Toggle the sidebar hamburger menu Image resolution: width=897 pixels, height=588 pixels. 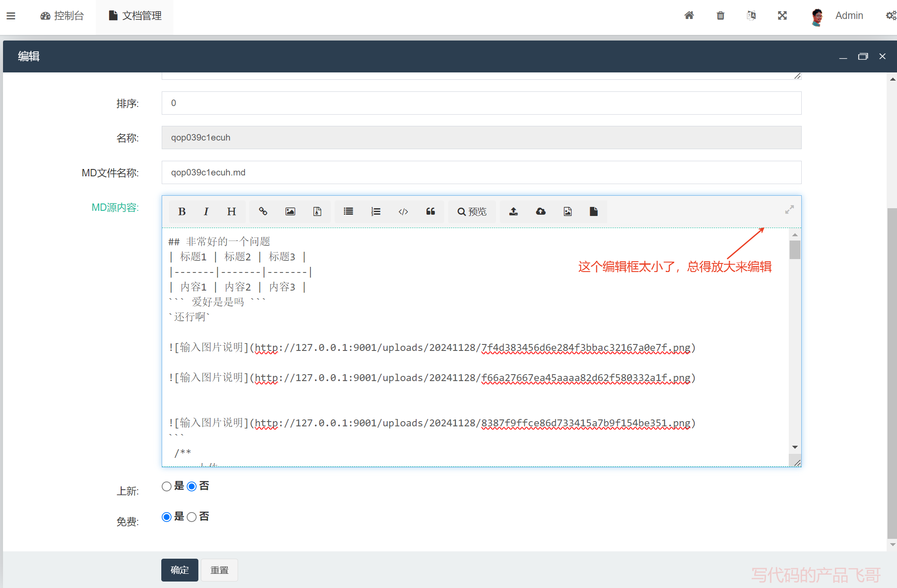(11, 16)
